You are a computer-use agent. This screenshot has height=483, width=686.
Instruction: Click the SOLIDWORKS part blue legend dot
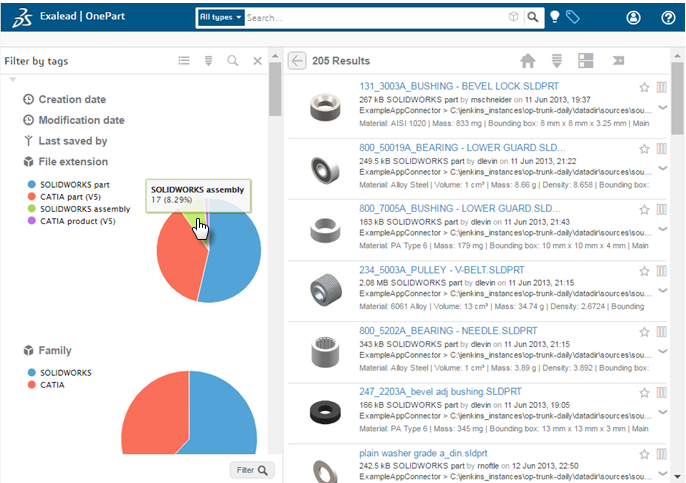[x=32, y=184]
